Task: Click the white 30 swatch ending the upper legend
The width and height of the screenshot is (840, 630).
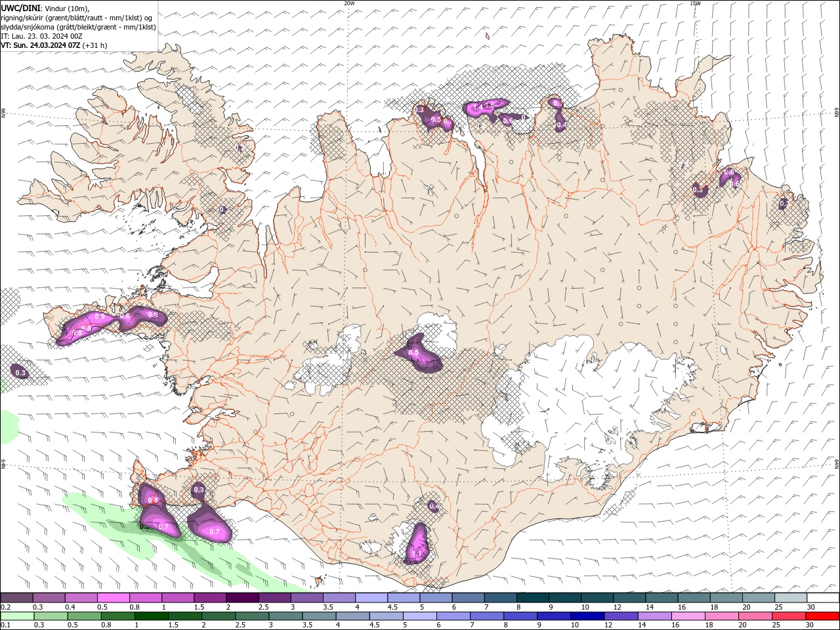Action: coord(823,598)
